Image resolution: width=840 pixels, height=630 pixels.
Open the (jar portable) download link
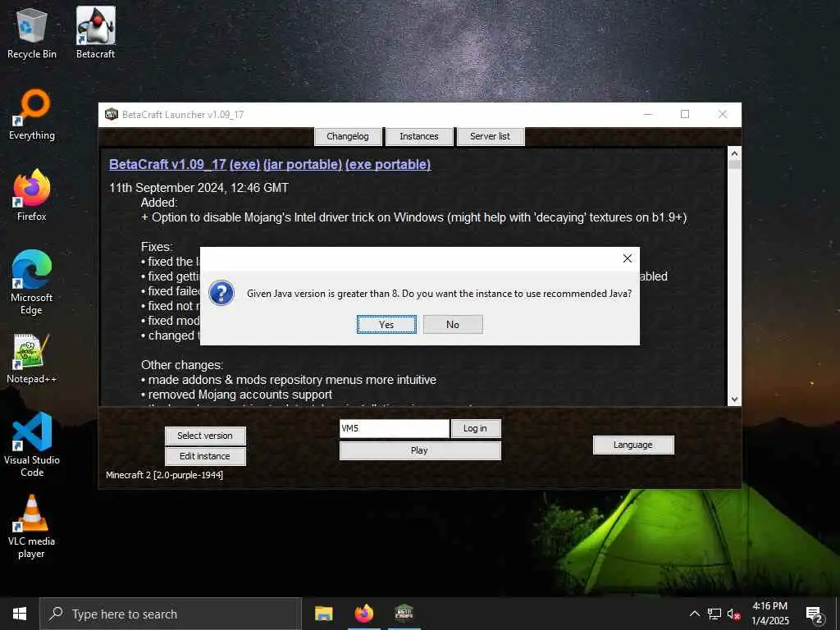(x=303, y=164)
